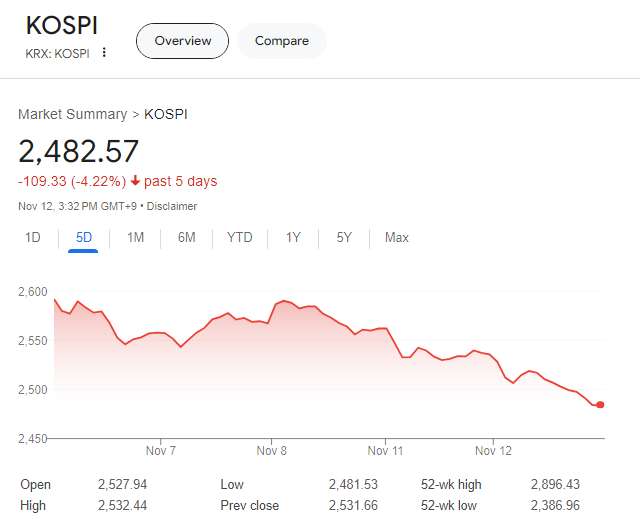Image resolution: width=640 pixels, height=522 pixels.
Task: Click the Market Summary breadcrumb link
Action: point(72,114)
